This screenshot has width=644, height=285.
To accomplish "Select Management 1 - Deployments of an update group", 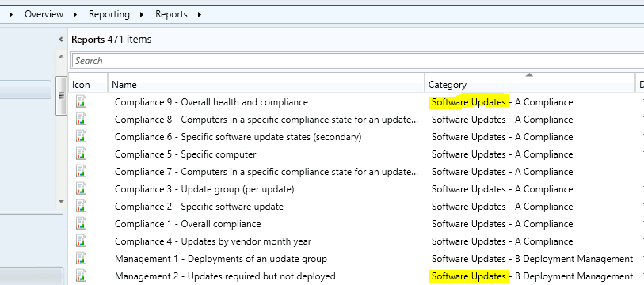I will coord(221,259).
